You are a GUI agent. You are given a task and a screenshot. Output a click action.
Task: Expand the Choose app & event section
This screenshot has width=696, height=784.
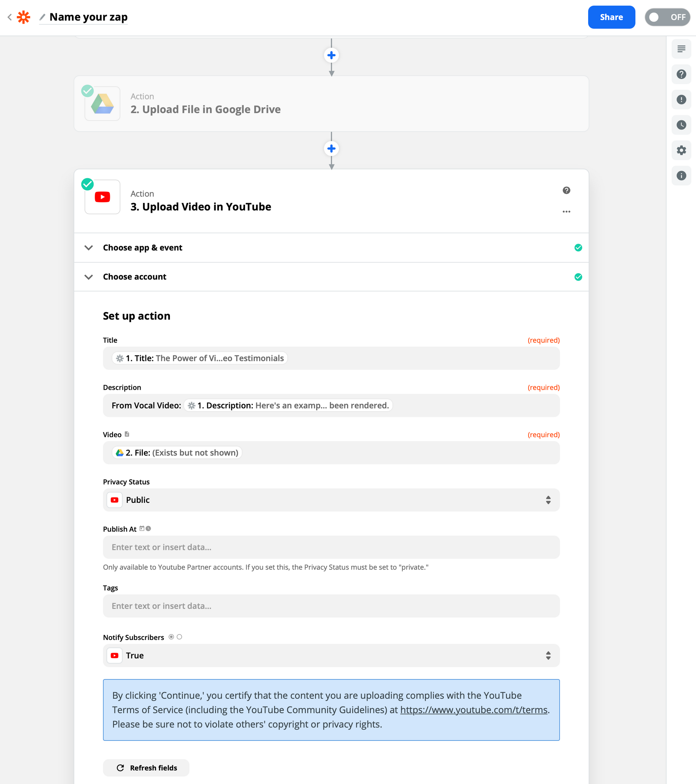(142, 248)
